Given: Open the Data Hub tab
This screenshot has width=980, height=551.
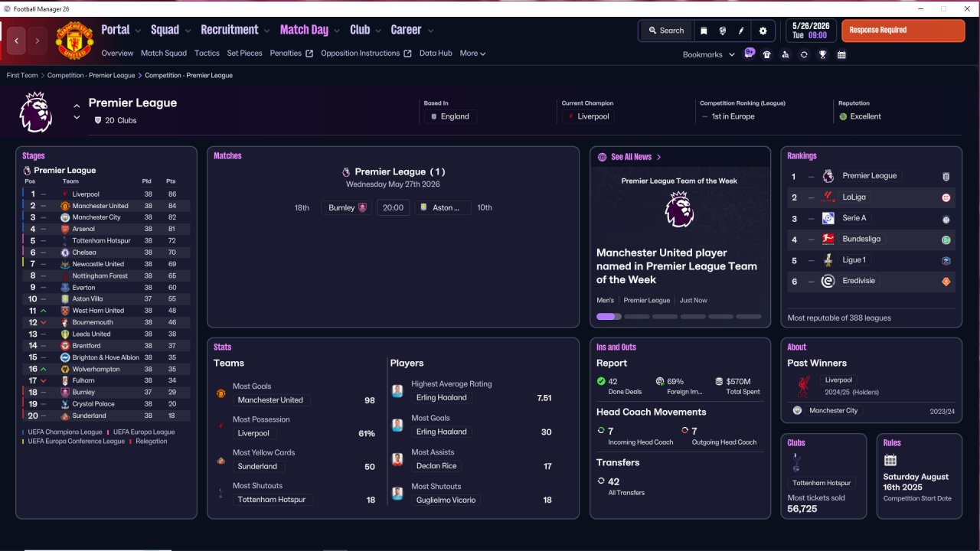Looking at the screenshot, I should 436,54.
